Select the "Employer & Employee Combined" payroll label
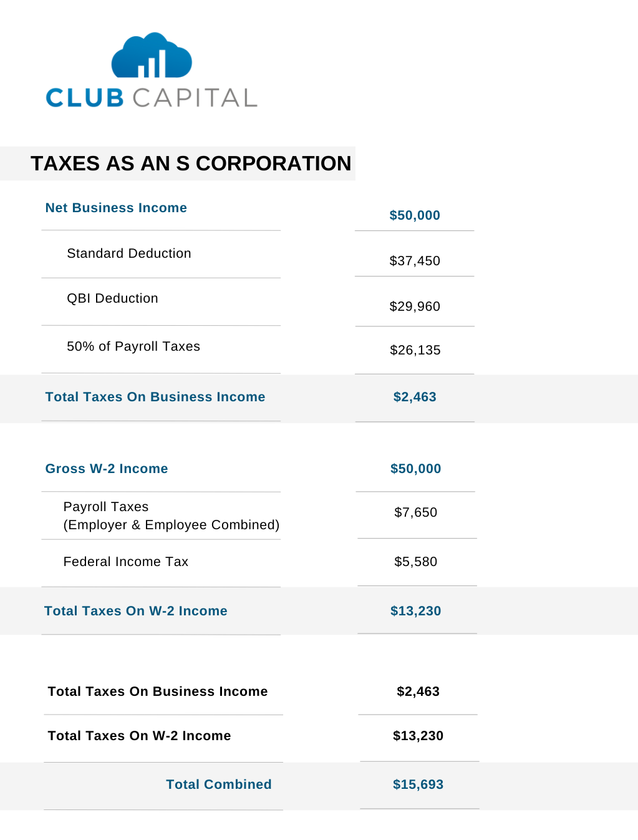The height and width of the screenshot is (840, 638). pyautogui.click(x=172, y=525)
